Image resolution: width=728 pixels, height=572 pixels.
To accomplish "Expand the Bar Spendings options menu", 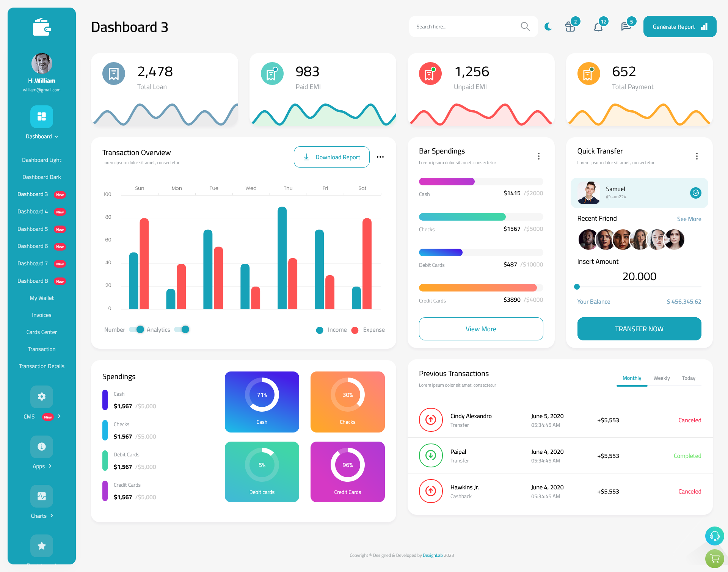I will [x=539, y=155].
